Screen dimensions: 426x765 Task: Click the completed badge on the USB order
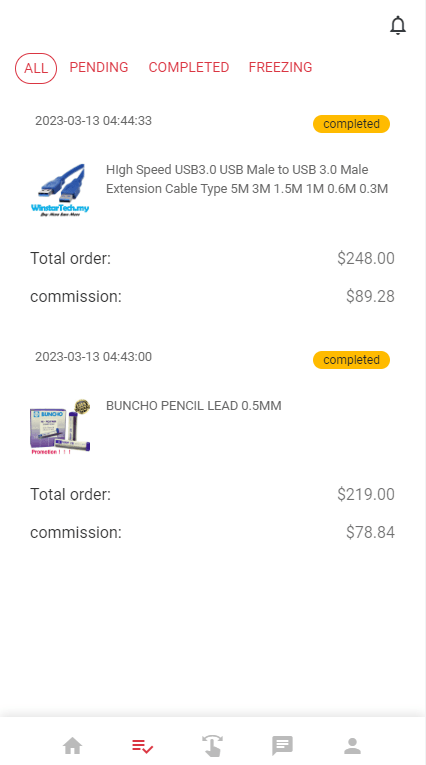[x=351, y=124]
